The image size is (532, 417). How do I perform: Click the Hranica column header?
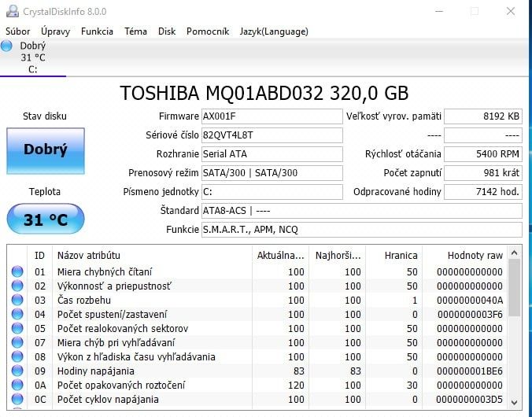click(394, 255)
